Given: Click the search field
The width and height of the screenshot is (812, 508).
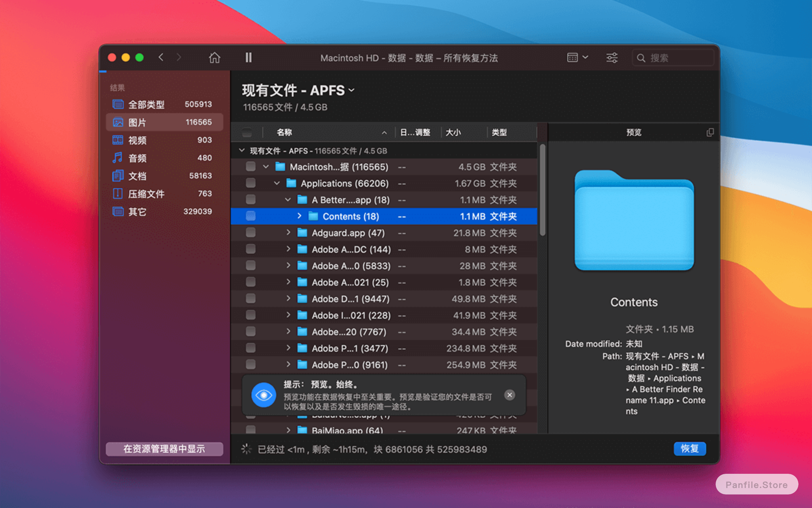Looking at the screenshot, I should pos(673,58).
